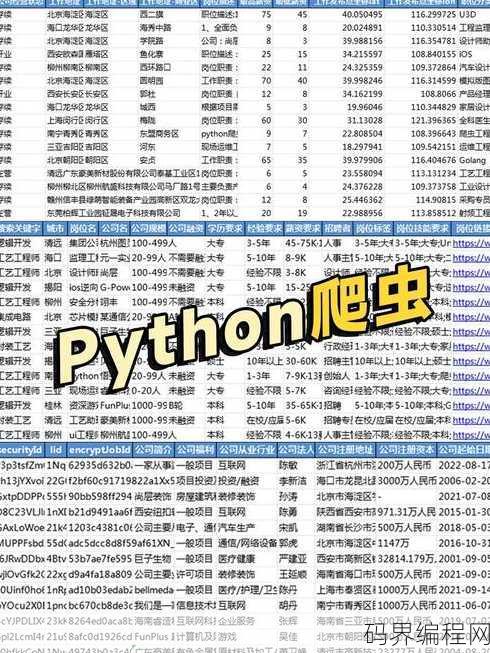Click the longitude value 116.299725
The image size is (490, 653).
tap(433, 14)
